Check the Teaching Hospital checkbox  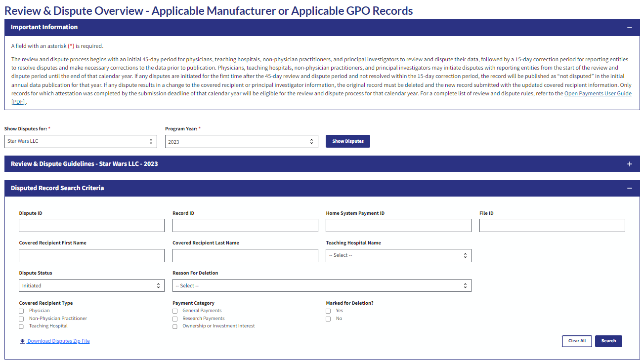click(21, 326)
